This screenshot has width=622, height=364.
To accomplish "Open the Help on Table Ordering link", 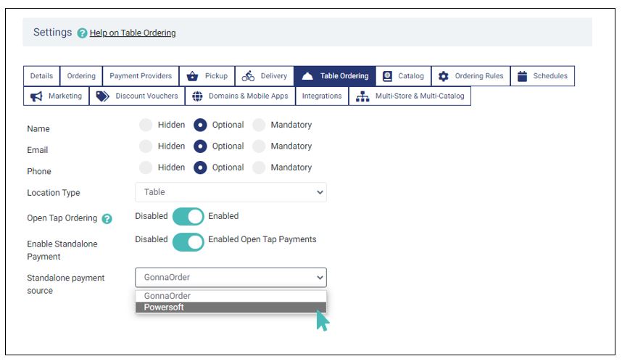I will click(x=133, y=33).
